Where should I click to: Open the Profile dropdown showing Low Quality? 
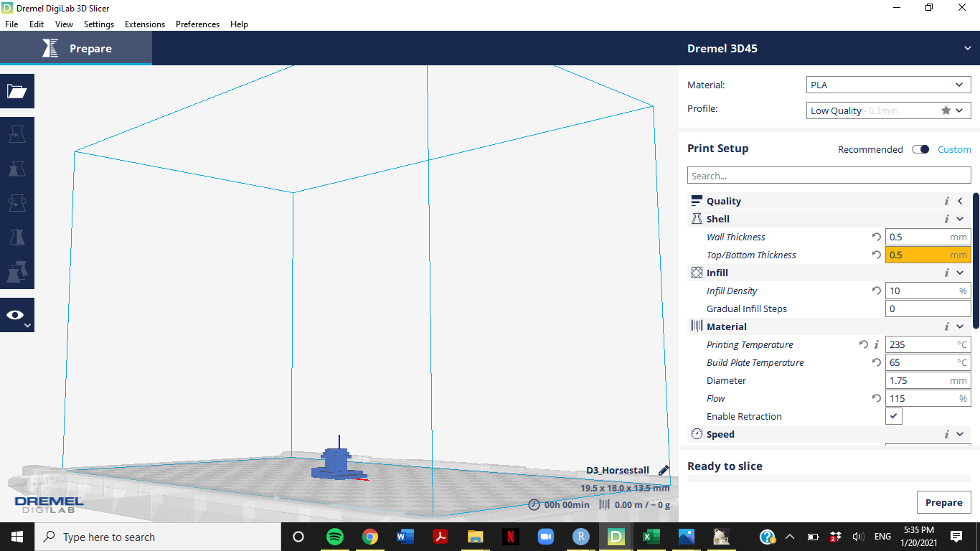coord(889,110)
